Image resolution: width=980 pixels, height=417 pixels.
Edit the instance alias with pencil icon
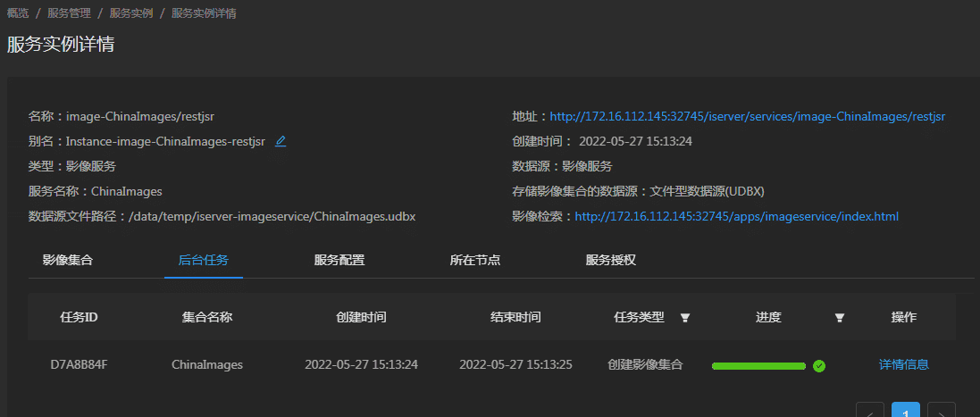pyautogui.click(x=281, y=142)
